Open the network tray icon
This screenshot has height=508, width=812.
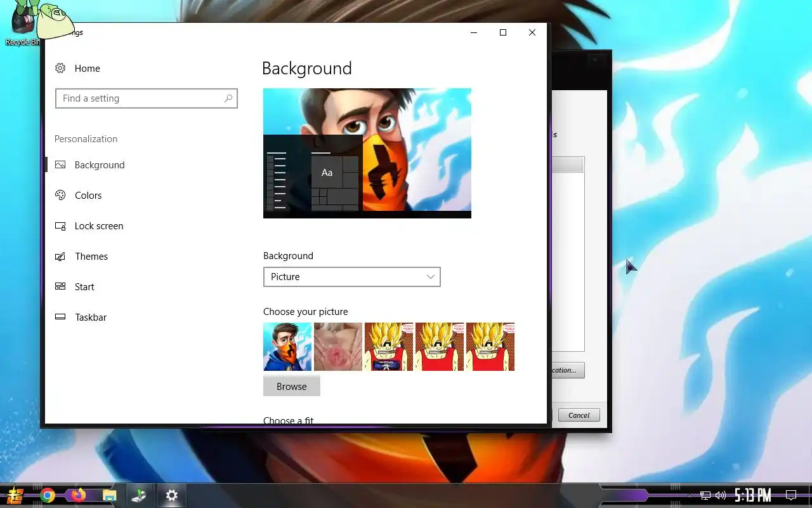pyautogui.click(x=705, y=495)
